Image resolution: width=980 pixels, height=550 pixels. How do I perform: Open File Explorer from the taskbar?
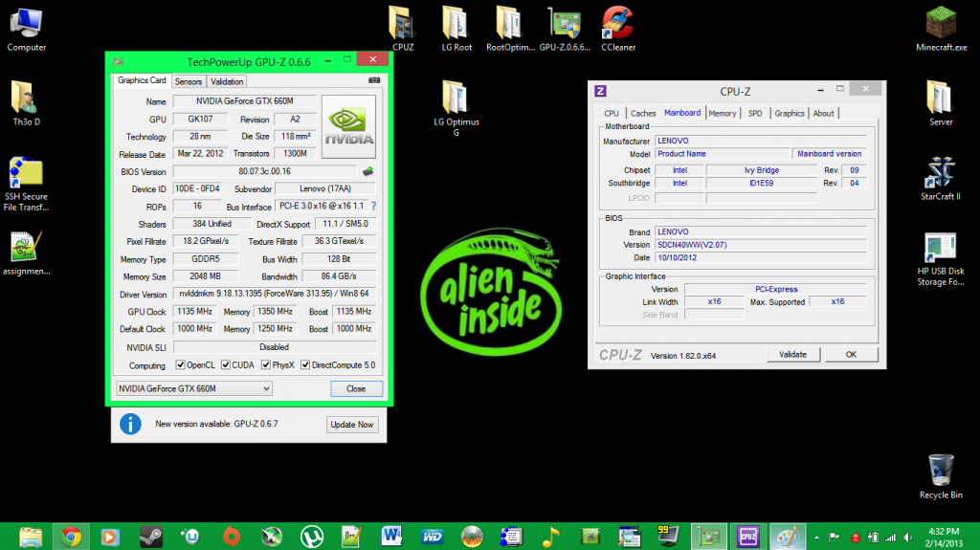[x=30, y=537]
